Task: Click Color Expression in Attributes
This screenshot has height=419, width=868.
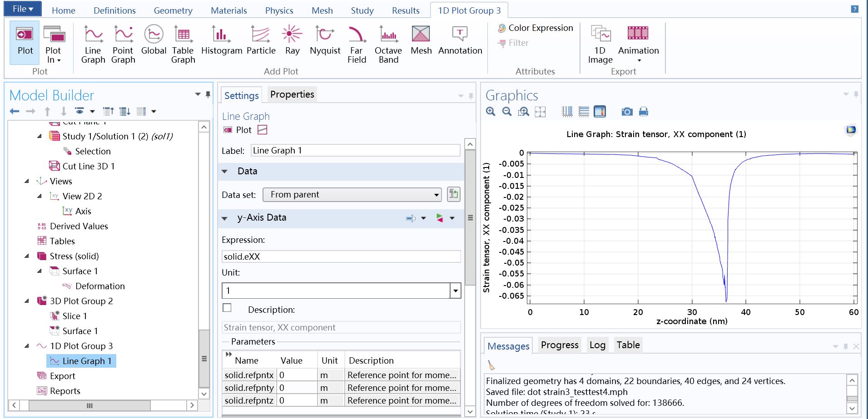Action: click(536, 28)
